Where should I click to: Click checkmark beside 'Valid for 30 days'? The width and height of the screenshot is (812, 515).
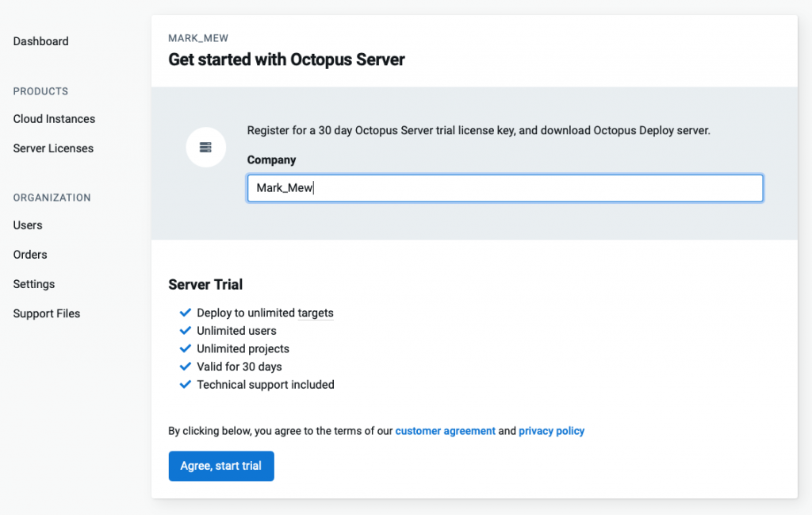pyautogui.click(x=186, y=367)
